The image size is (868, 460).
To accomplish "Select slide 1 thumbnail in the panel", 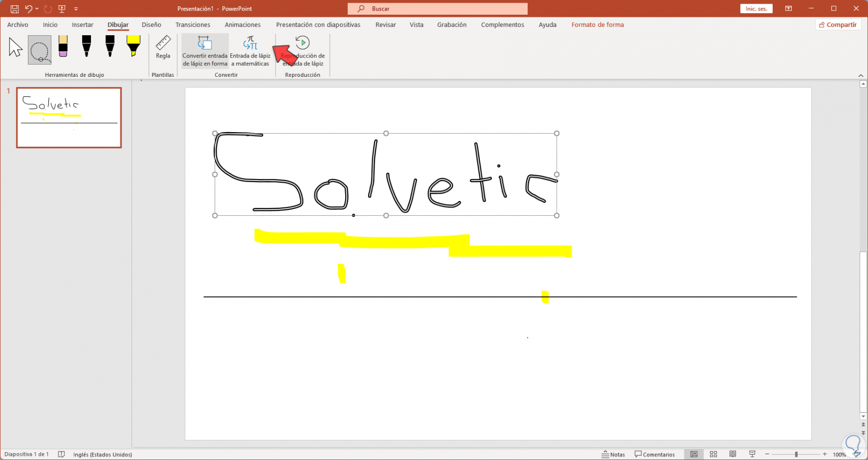I will [x=69, y=117].
